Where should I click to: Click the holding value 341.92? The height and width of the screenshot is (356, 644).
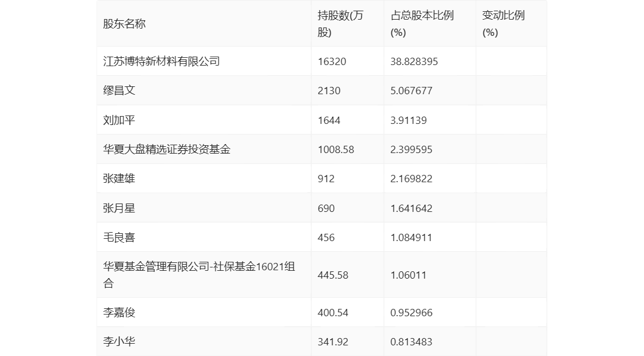click(x=333, y=341)
